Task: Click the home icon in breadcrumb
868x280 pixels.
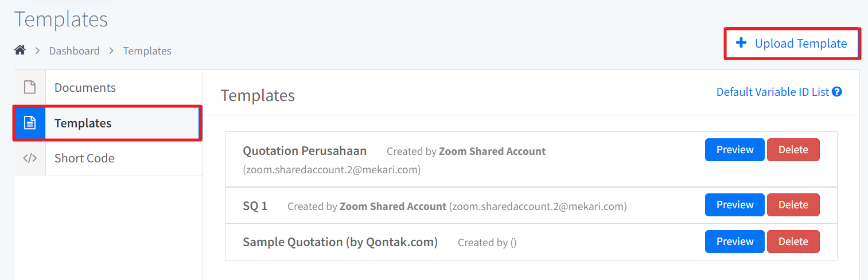Action: (20, 50)
